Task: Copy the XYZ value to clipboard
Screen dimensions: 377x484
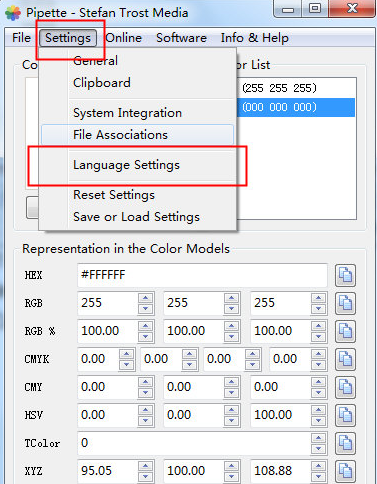Action: pyautogui.click(x=345, y=471)
